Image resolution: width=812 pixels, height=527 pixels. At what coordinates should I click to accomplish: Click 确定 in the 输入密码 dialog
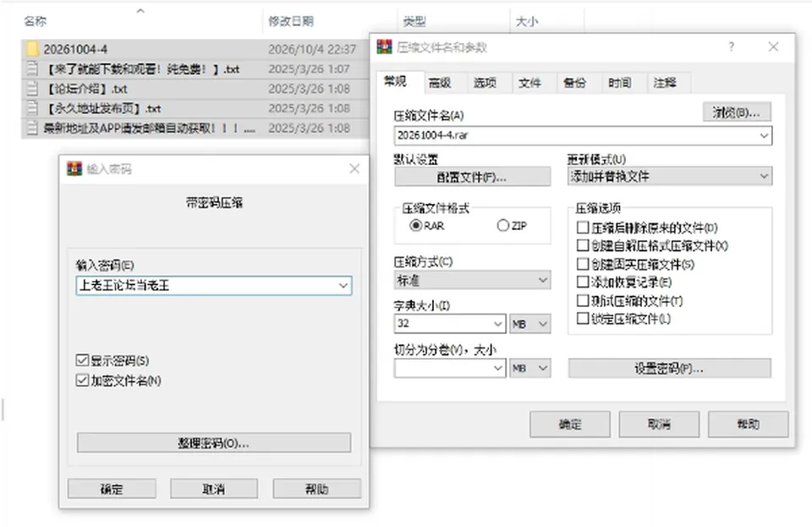(x=112, y=489)
